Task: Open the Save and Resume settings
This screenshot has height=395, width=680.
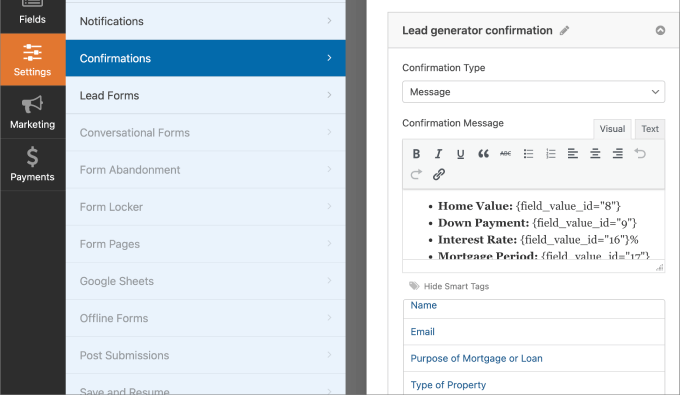Action: tap(206, 385)
